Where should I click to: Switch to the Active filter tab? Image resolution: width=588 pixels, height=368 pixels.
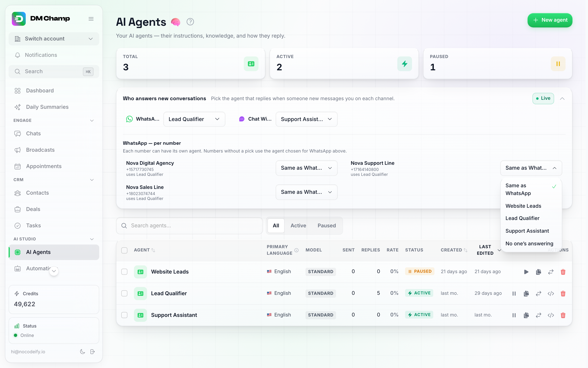click(298, 226)
